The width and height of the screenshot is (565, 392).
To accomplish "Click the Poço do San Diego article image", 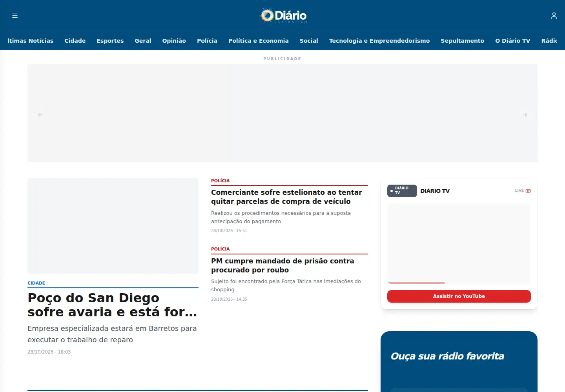I will tap(113, 226).
